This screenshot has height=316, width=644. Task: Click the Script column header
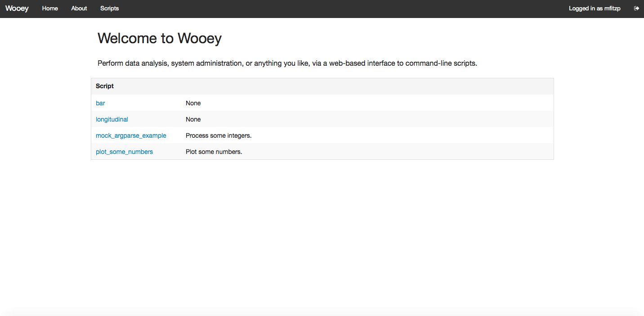pos(104,86)
